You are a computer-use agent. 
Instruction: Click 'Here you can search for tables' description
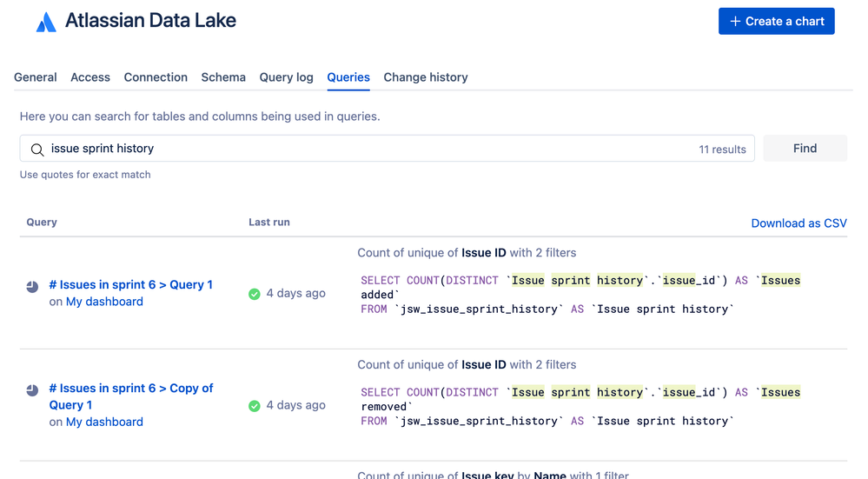(x=200, y=116)
